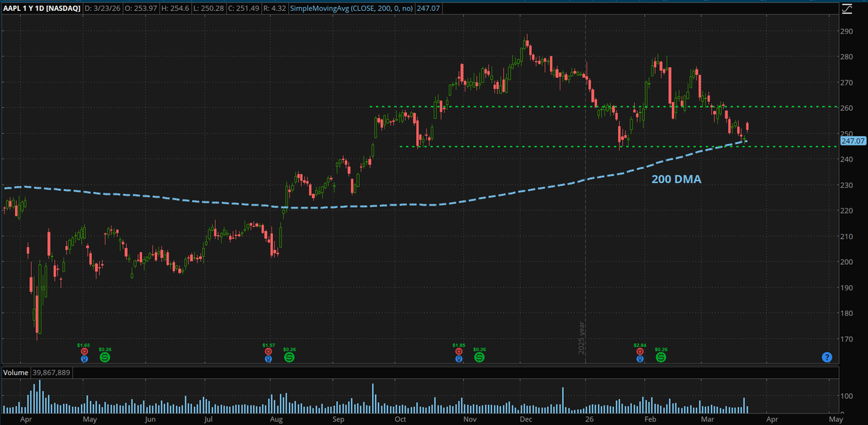Click the Feb time axis label

(x=650, y=419)
